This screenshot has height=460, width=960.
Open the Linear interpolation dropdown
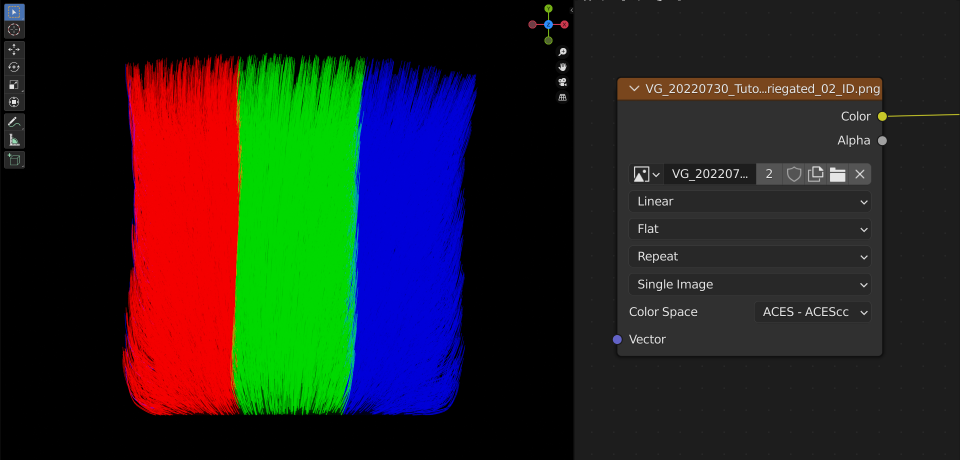pyautogui.click(x=750, y=202)
